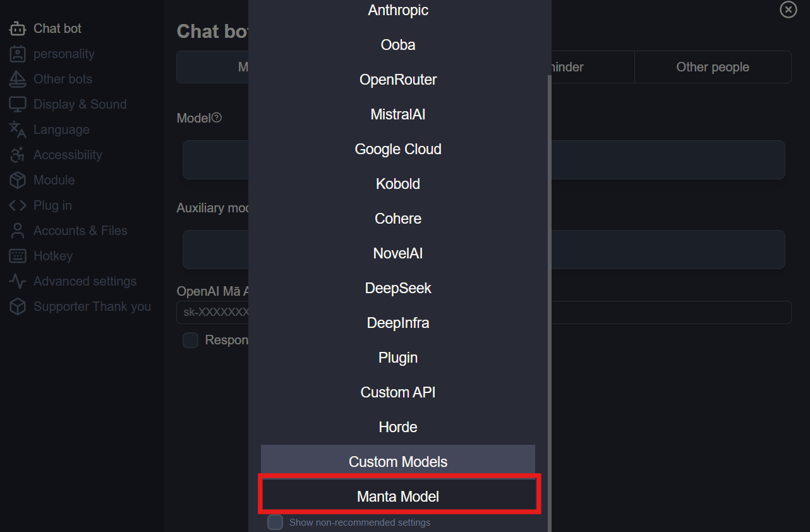Toggle the Response checkbox under API key
This screenshot has width=810, height=532.
[190, 341]
